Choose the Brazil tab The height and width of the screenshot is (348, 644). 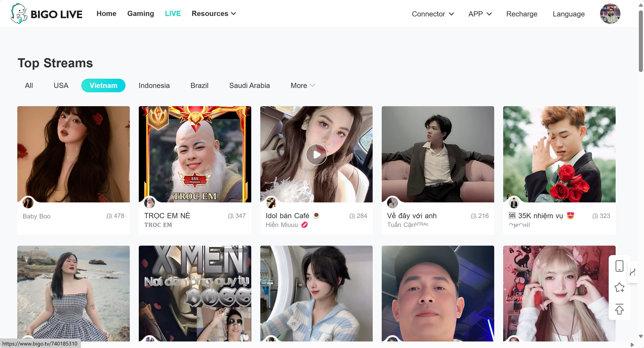[x=199, y=85]
